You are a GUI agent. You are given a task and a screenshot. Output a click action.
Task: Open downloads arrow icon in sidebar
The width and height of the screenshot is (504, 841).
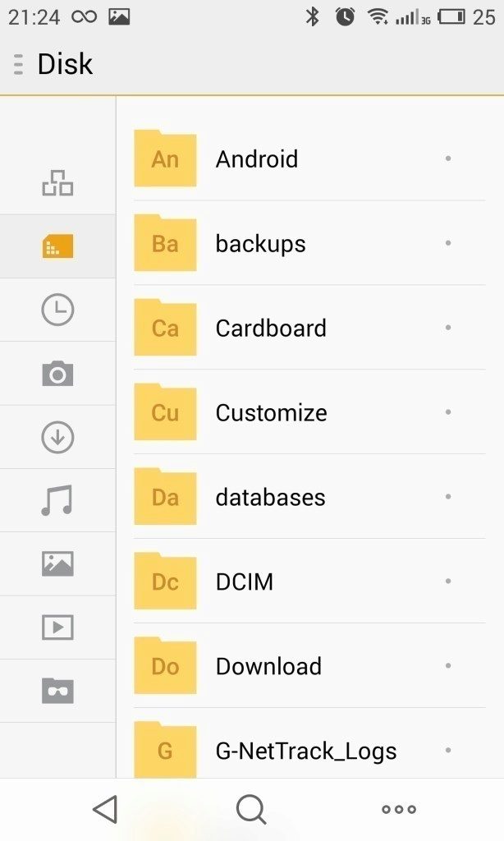57,437
